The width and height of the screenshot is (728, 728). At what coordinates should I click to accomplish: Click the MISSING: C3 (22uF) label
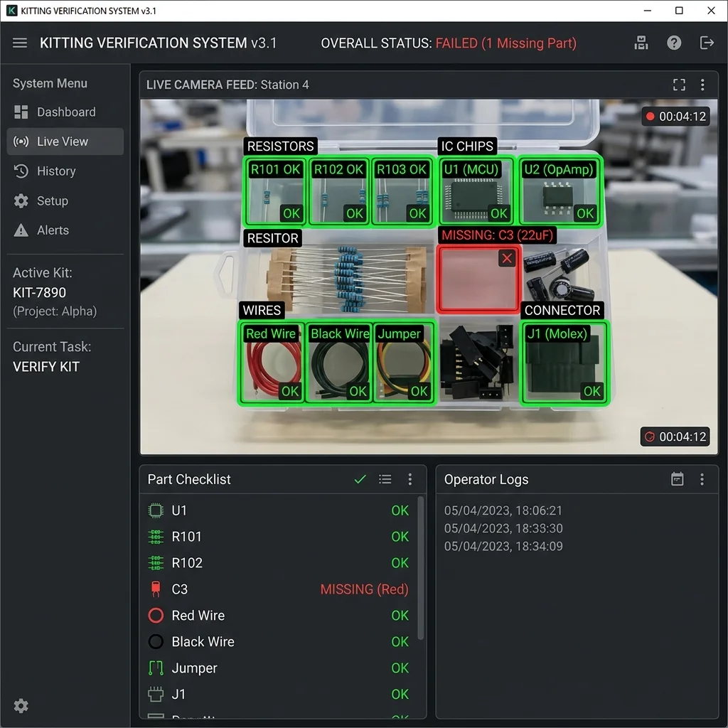click(497, 235)
